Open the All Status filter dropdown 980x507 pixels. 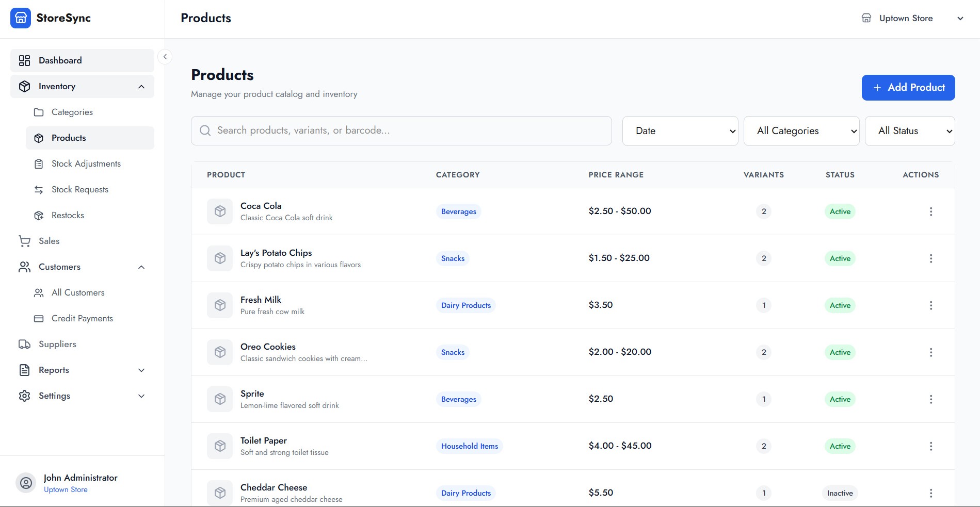tap(910, 131)
